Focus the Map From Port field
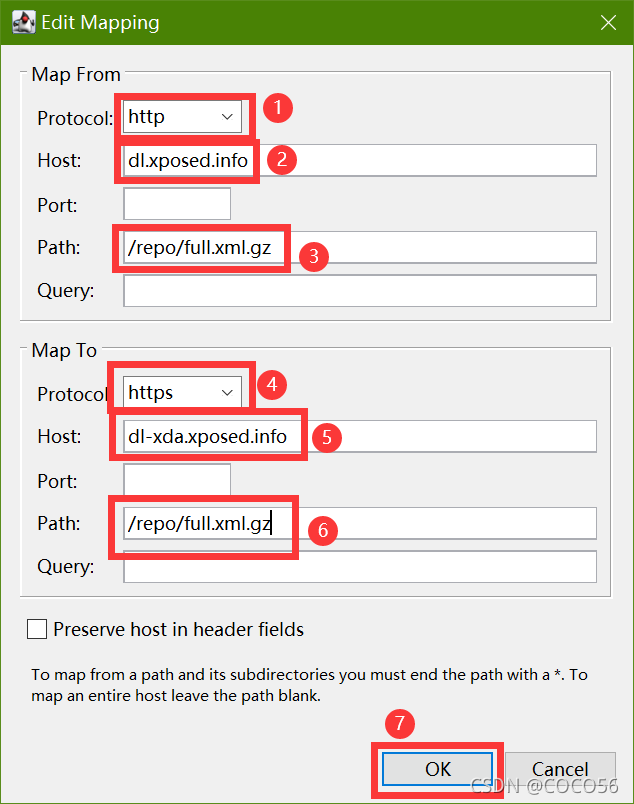This screenshot has height=804, width=634. (x=177, y=204)
